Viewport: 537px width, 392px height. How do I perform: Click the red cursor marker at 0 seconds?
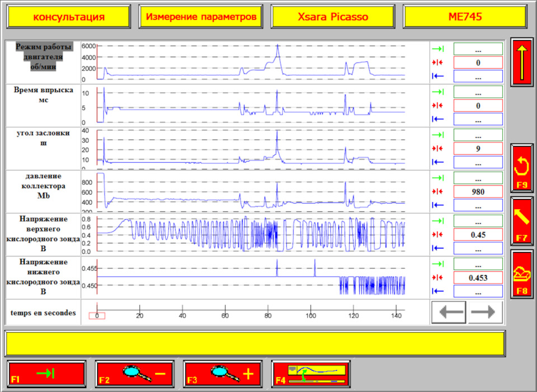coord(97,316)
